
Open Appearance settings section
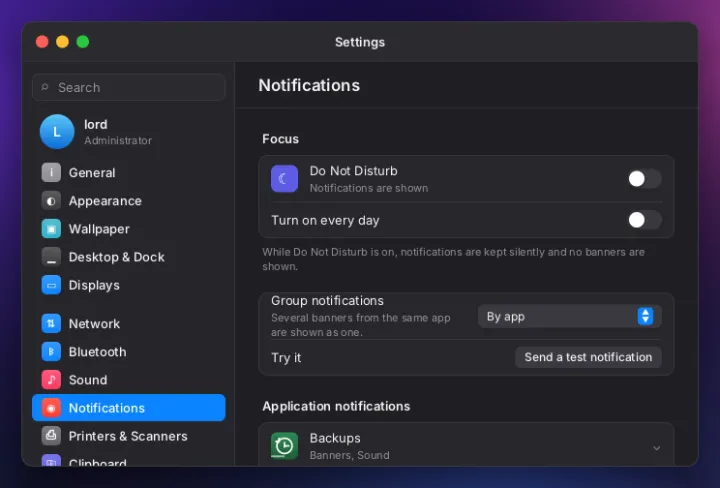pos(129,201)
